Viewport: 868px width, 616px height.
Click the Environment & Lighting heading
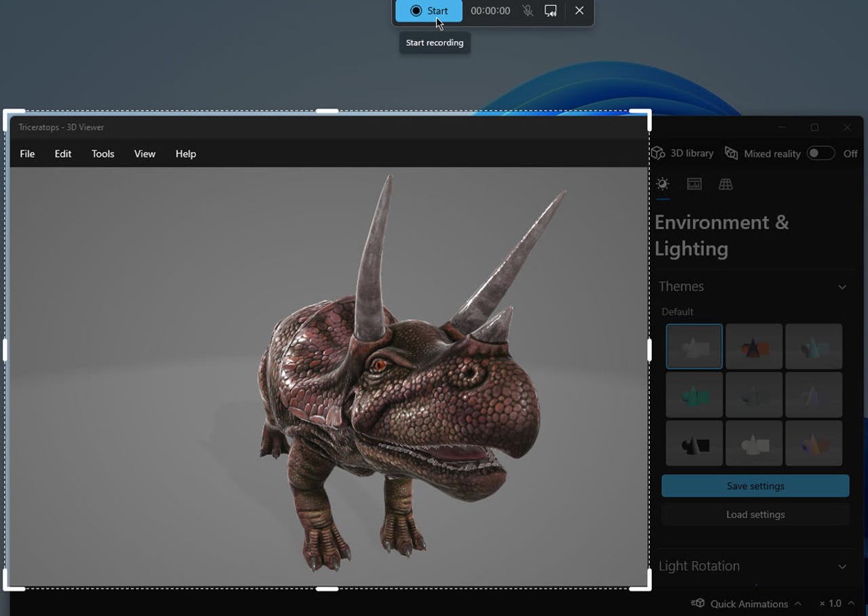(722, 235)
